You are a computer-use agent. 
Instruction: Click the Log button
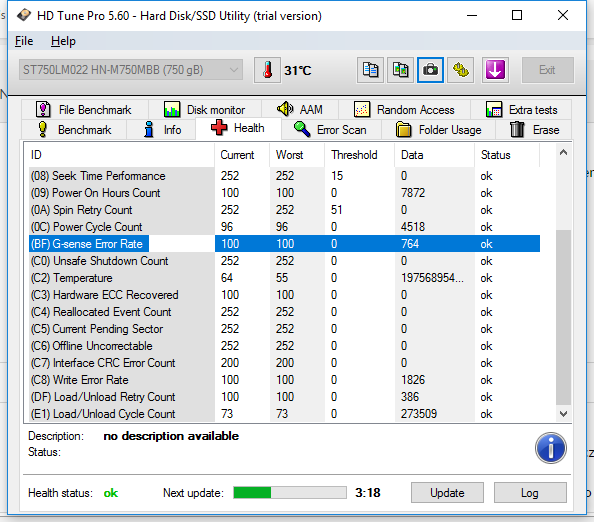530,492
